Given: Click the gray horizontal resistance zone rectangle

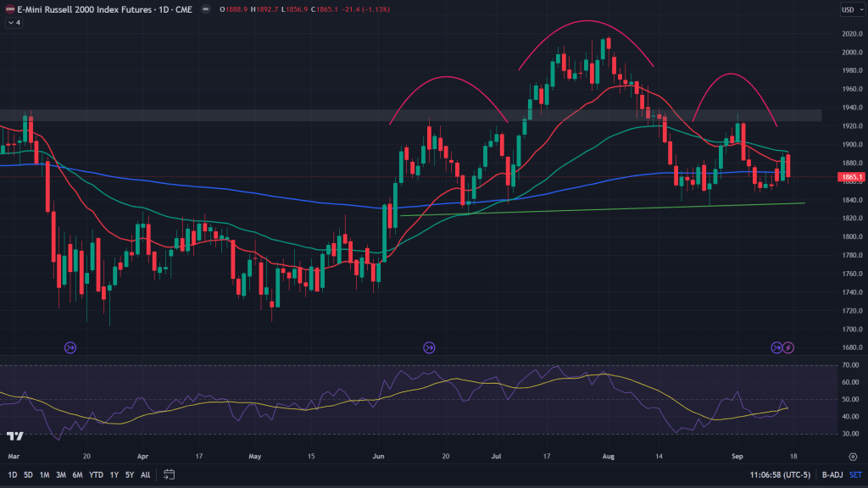Looking at the screenshot, I should coord(407,115).
